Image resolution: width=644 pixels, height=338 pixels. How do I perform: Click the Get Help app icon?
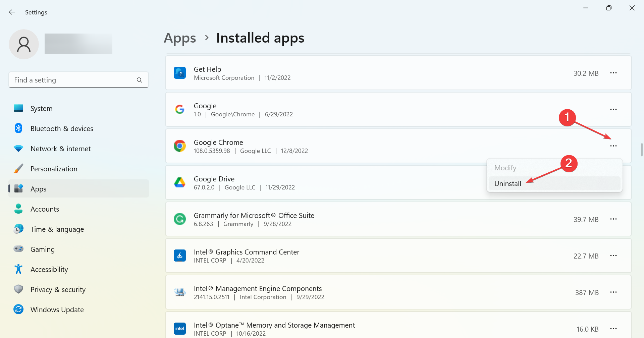pyautogui.click(x=180, y=73)
